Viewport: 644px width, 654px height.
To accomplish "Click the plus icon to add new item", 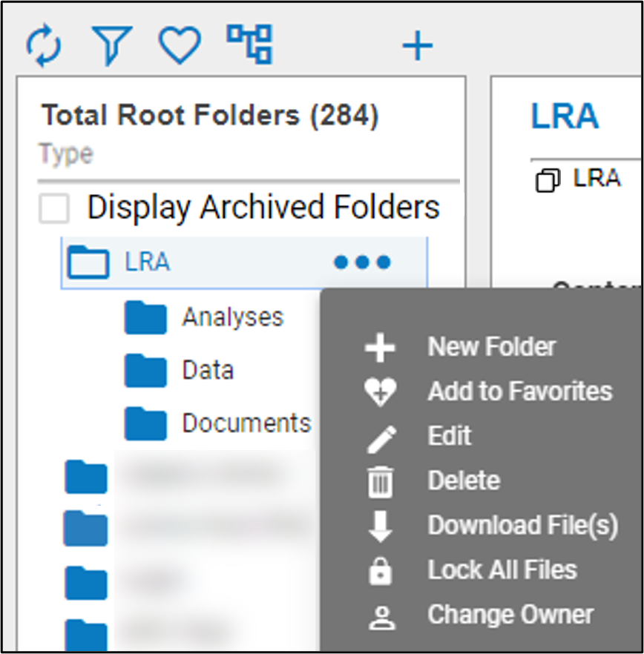I will pos(417,44).
